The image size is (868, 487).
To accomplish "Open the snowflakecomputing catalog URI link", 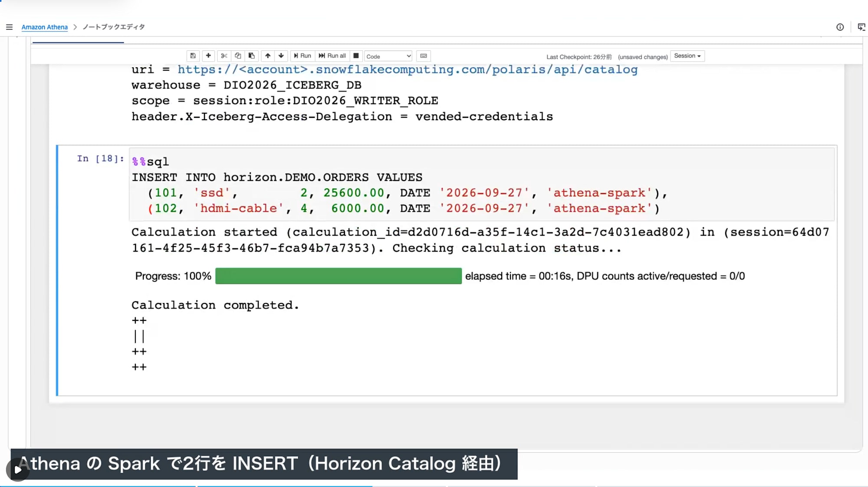I will (x=408, y=69).
